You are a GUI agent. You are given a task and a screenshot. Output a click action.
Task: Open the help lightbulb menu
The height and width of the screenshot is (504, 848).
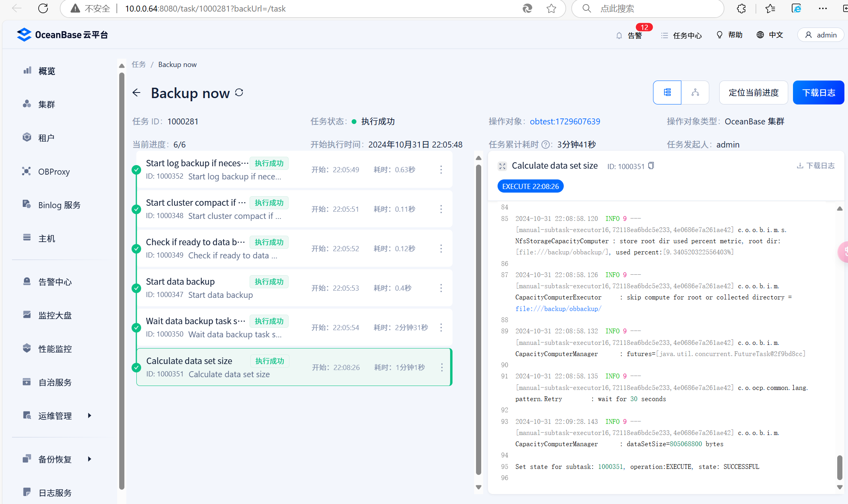729,35
